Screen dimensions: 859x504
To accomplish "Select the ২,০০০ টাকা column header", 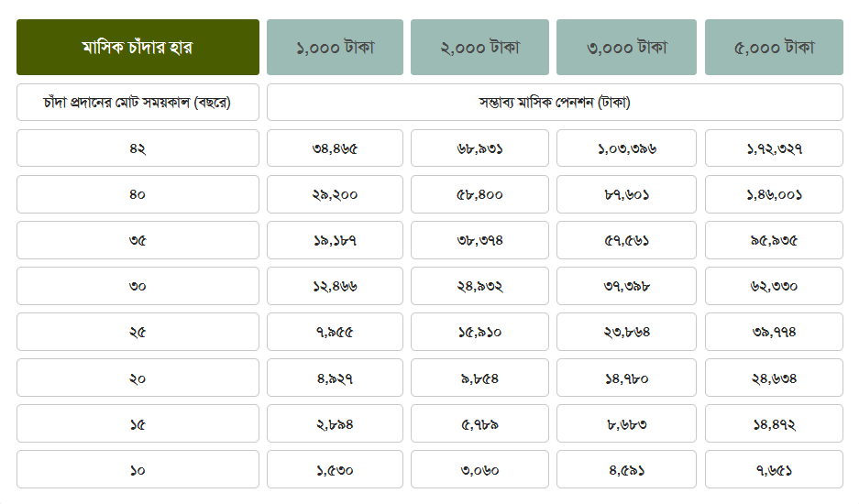I will [479, 47].
